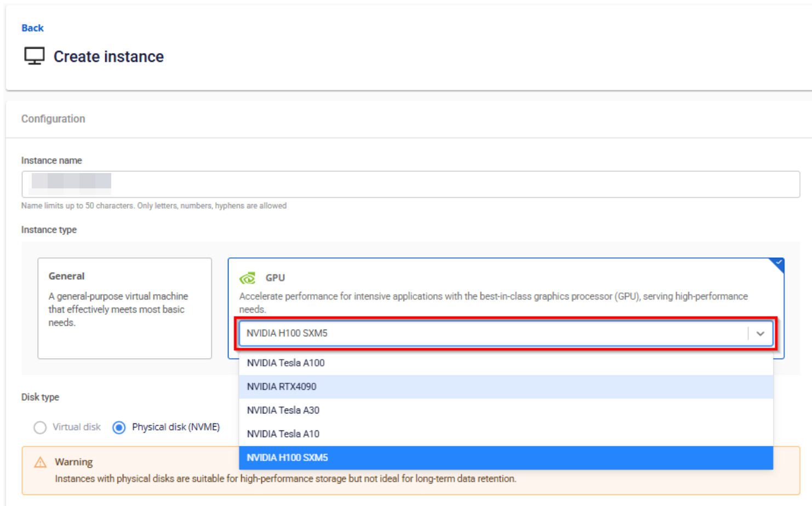Screen dimensions: 812x506
Task: Pick NVIDIA Tesla A10 option
Action: 506,434
